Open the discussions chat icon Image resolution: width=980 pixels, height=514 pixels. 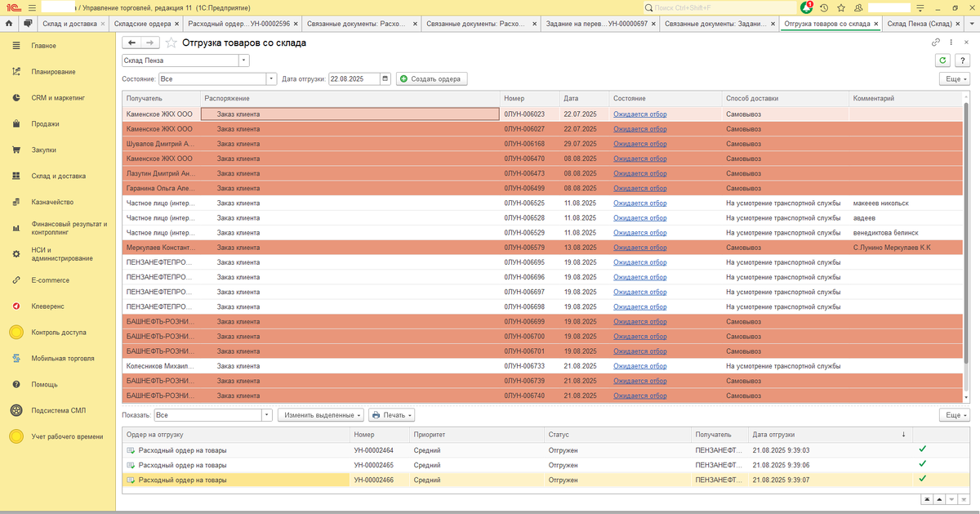[x=29, y=24]
